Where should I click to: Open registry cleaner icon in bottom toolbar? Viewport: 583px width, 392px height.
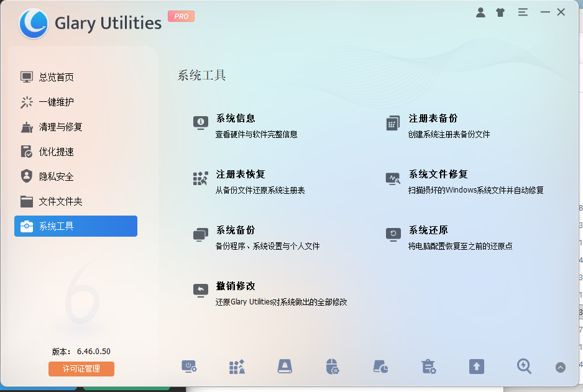point(237,367)
